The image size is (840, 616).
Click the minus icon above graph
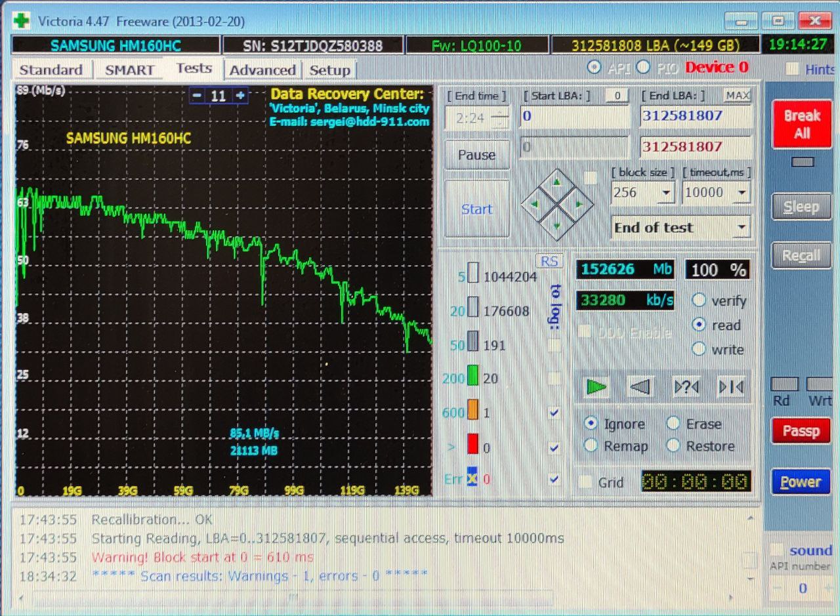click(197, 96)
